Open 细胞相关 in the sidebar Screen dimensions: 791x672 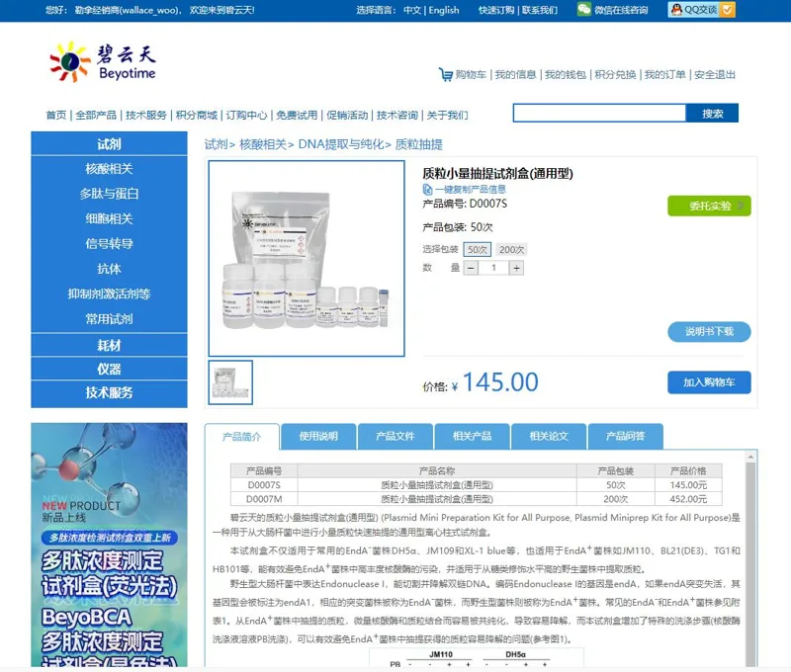pos(109,218)
